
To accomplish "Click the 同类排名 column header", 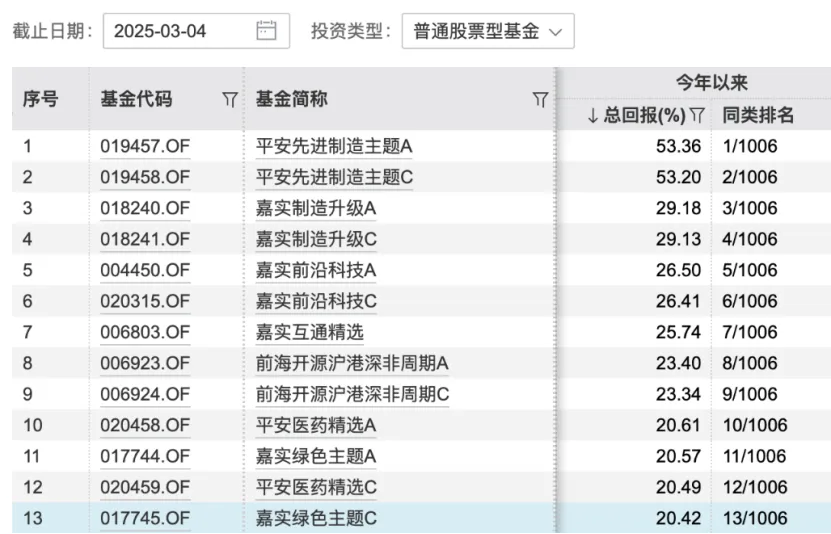I will (x=758, y=115).
